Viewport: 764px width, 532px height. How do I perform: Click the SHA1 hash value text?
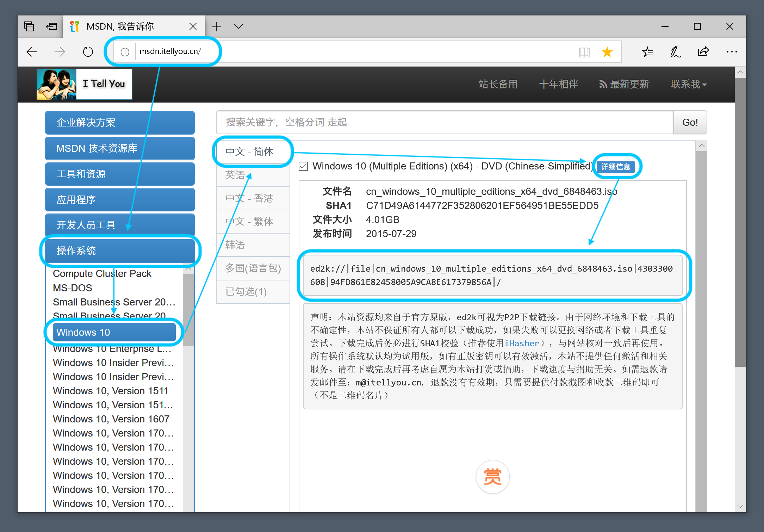tap(482, 205)
